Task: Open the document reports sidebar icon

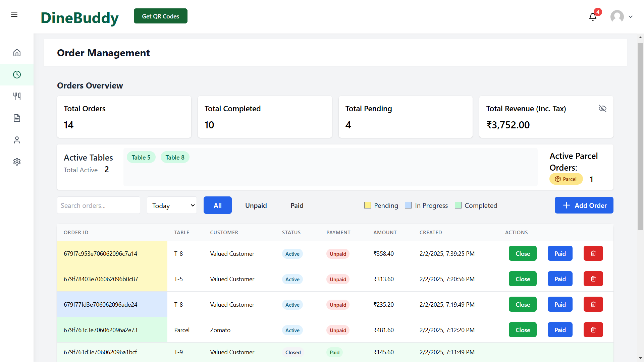Action: 17,118
